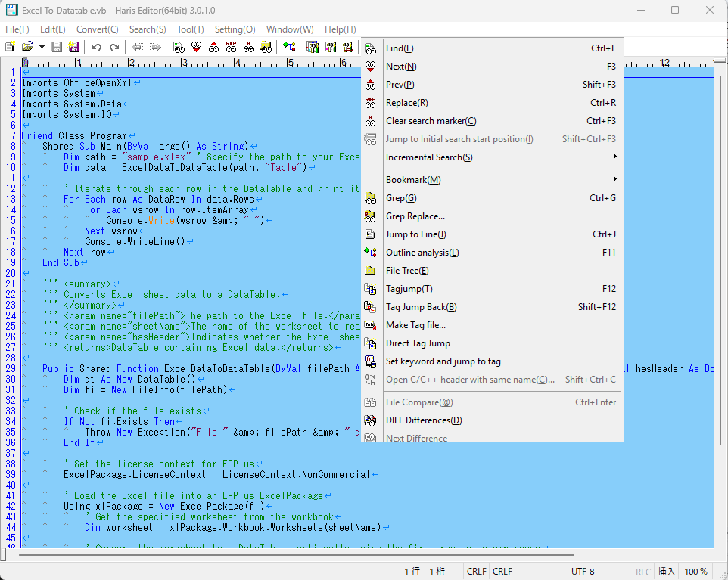Click the Redo arrow in the toolbar

pyautogui.click(x=114, y=47)
